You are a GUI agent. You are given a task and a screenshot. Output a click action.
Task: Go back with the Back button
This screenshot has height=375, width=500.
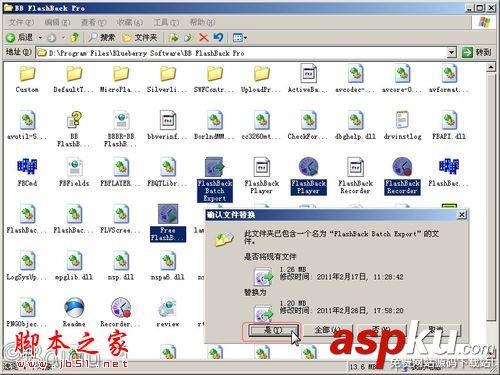(19, 37)
